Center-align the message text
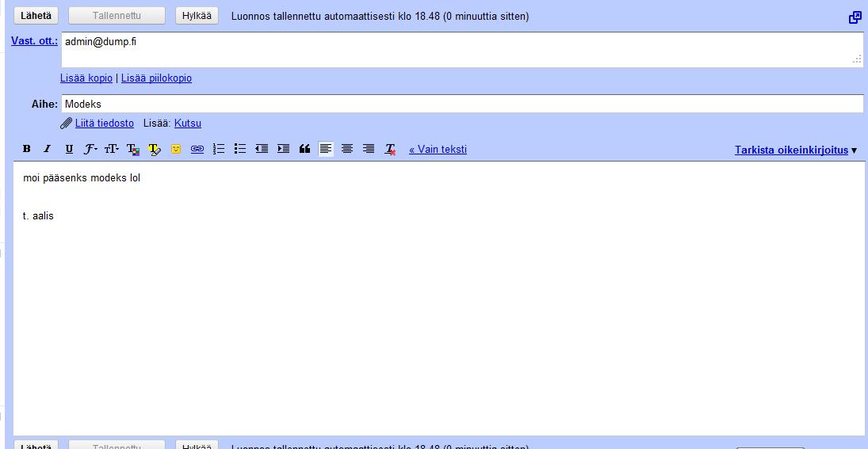Image resolution: width=868 pixels, height=449 pixels. point(347,149)
